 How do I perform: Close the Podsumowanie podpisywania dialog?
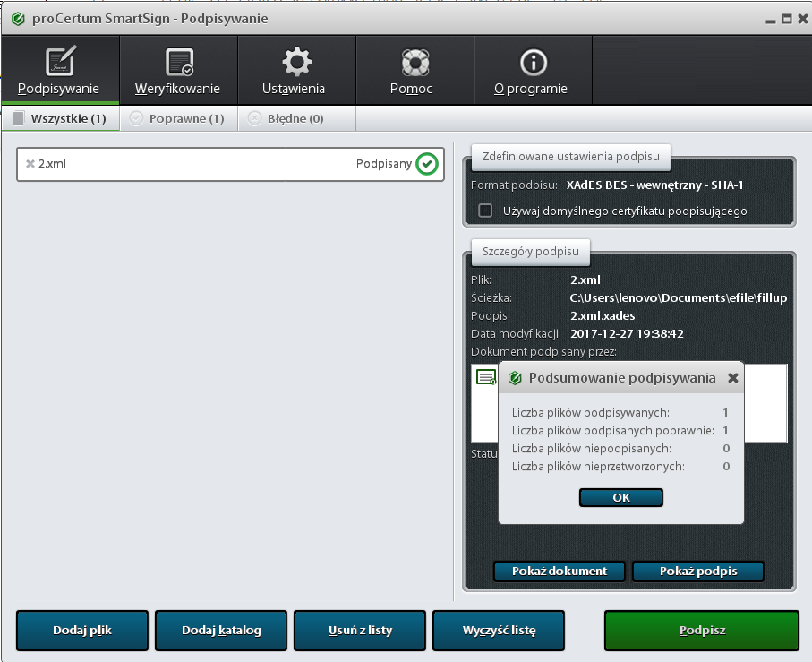click(x=732, y=378)
